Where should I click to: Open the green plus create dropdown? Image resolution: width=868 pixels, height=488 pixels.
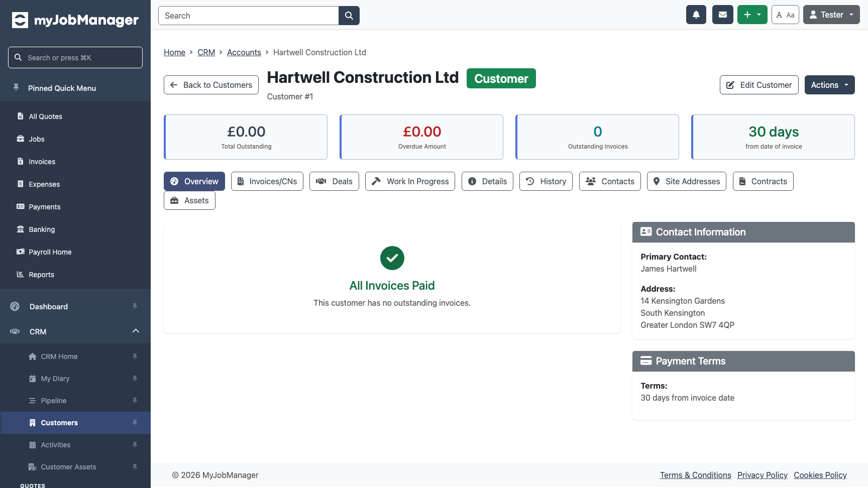click(752, 15)
